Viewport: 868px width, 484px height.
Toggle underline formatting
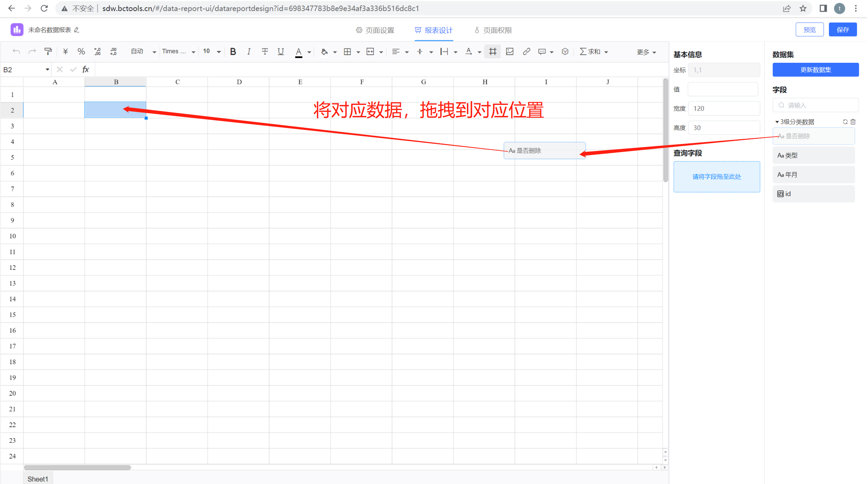[x=280, y=52]
